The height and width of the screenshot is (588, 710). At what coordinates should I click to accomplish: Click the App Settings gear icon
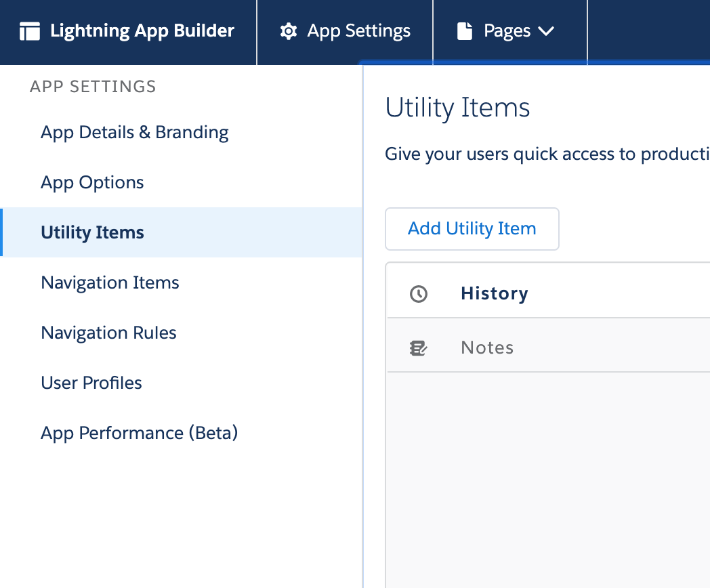289,31
